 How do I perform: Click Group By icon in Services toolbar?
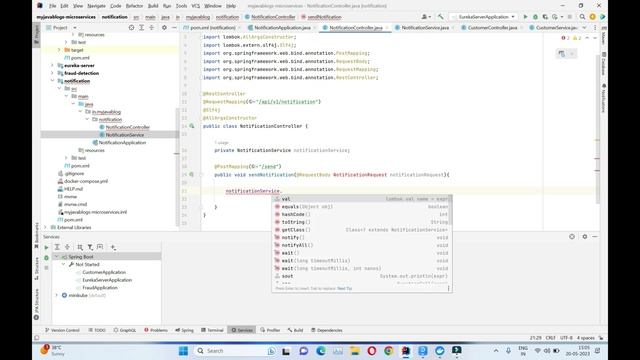click(80, 247)
